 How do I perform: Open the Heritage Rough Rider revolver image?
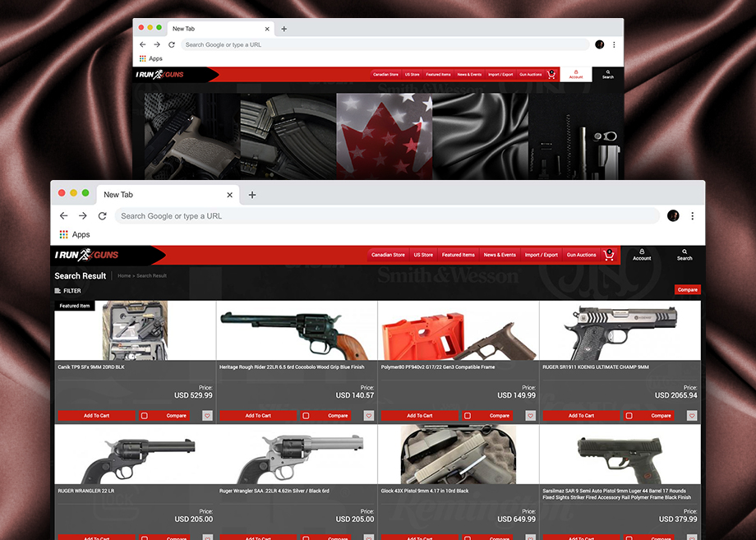point(297,330)
